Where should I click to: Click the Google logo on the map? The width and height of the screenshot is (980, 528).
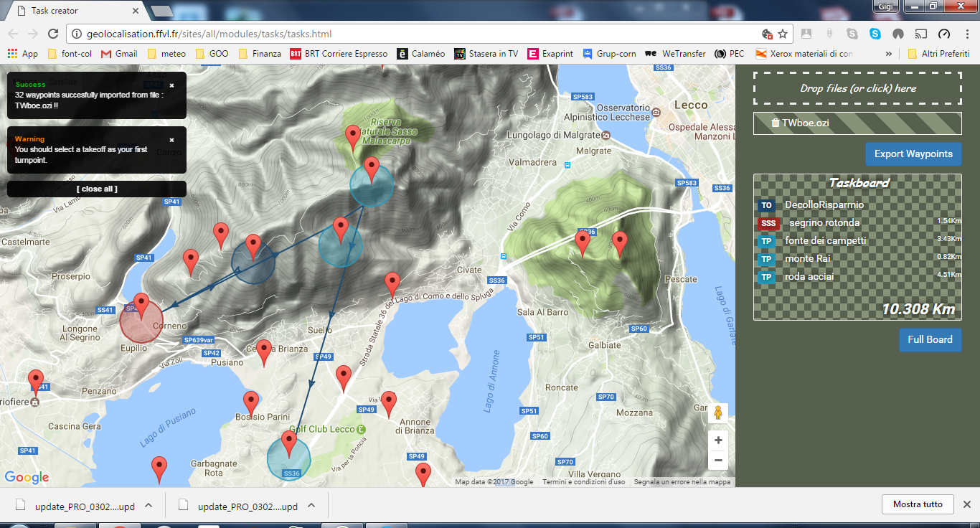[27, 477]
